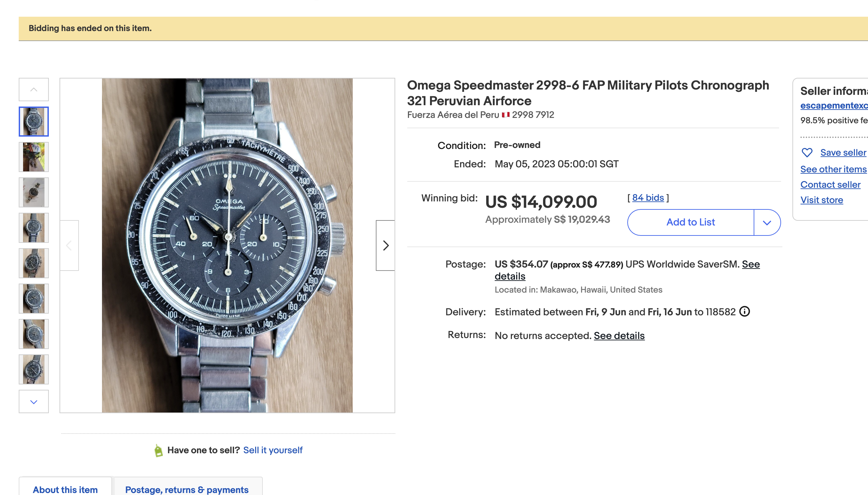Image resolution: width=868 pixels, height=495 pixels.
Task: Click the main watch photo
Action: point(227,245)
